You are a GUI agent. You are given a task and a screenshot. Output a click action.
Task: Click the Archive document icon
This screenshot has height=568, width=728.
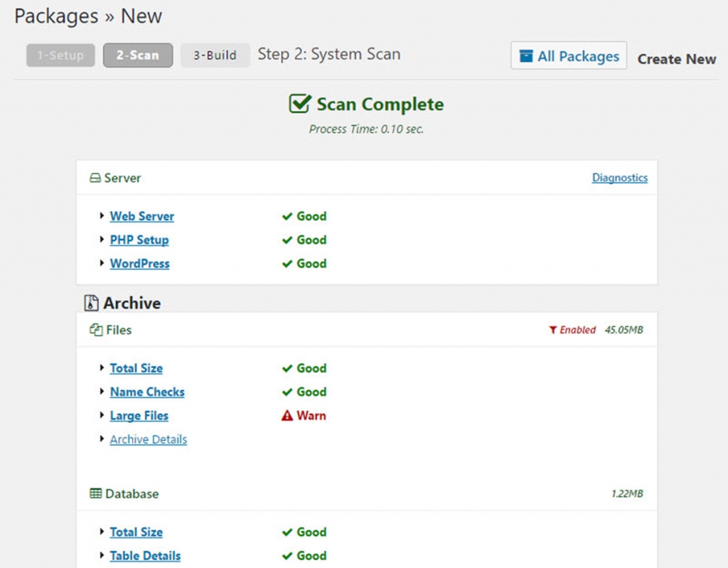pos(90,302)
